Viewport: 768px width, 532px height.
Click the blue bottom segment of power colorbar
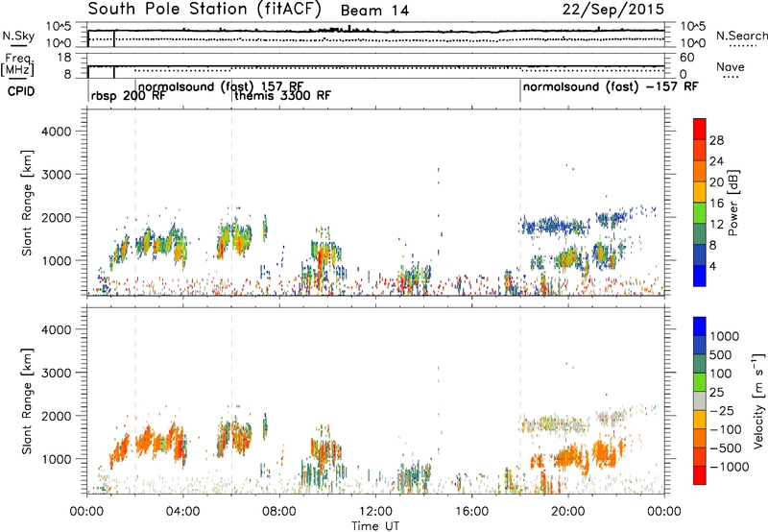coord(700,276)
